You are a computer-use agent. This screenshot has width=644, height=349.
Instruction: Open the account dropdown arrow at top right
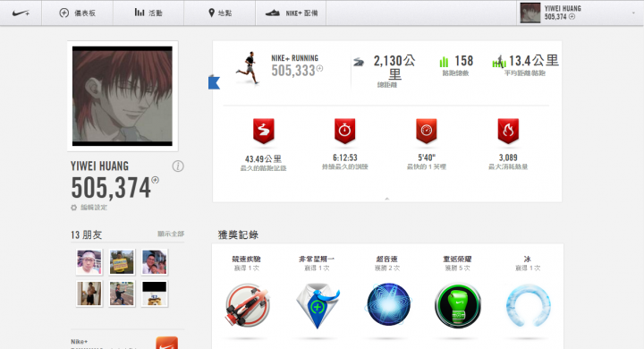pyautogui.click(x=633, y=13)
